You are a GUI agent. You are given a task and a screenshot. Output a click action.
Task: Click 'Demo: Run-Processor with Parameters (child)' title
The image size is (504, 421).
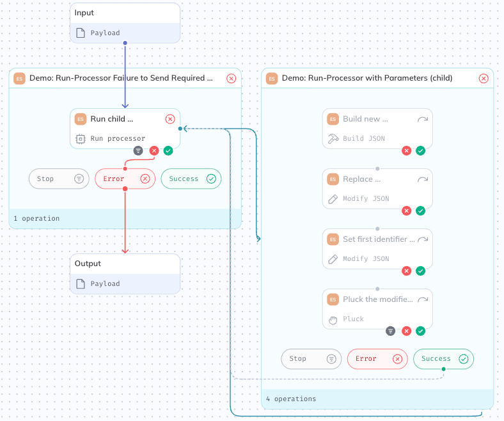(x=367, y=78)
